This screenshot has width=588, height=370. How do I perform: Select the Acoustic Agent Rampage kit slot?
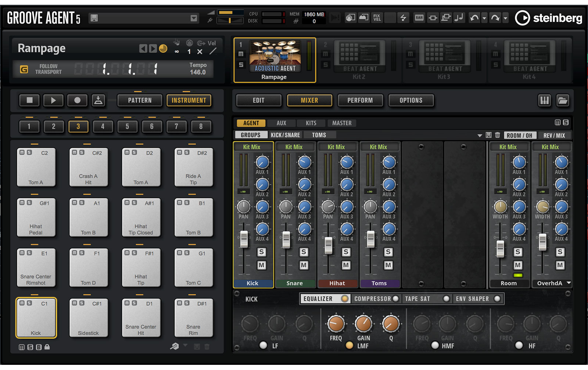[x=275, y=60]
